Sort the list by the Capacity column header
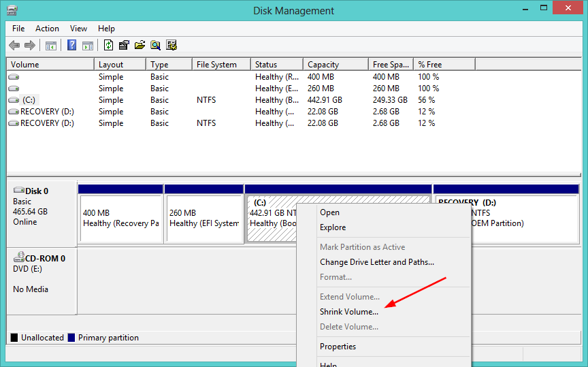This screenshot has width=588, height=367. (323, 65)
